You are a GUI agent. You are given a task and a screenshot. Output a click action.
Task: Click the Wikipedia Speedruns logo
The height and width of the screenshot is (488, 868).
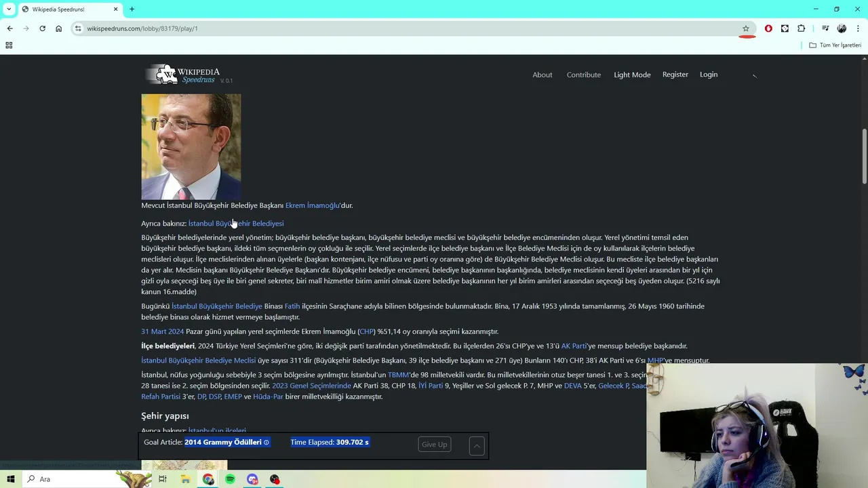click(189, 75)
